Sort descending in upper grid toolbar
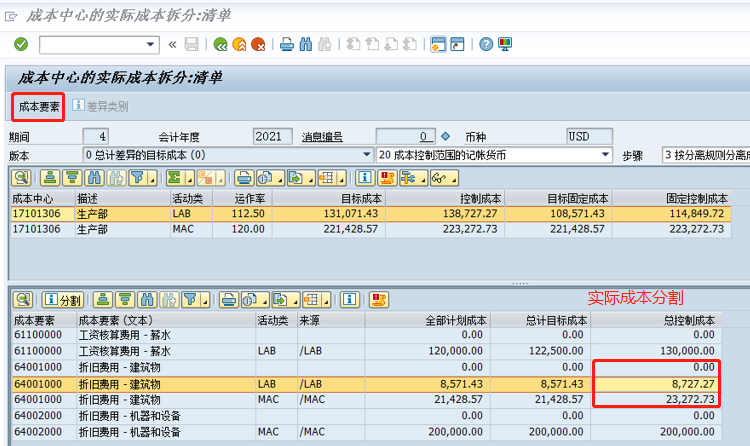 point(72,178)
